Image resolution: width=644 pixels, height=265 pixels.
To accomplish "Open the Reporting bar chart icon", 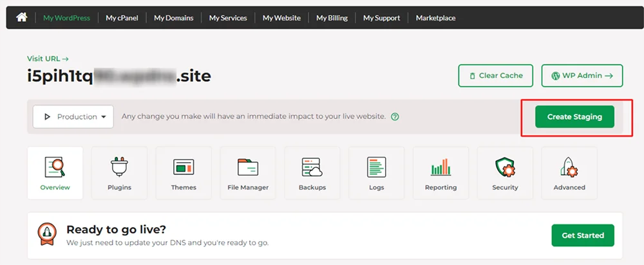I will tap(440, 167).
